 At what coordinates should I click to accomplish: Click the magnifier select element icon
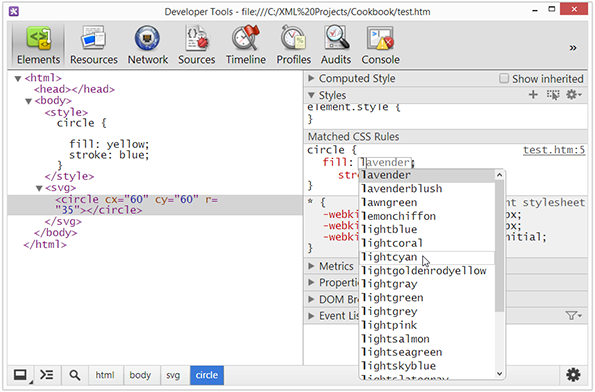[75, 375]
